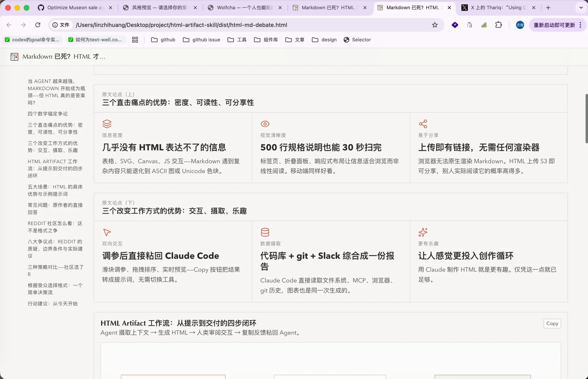Close the 风格预览 tab

point(195,7)
